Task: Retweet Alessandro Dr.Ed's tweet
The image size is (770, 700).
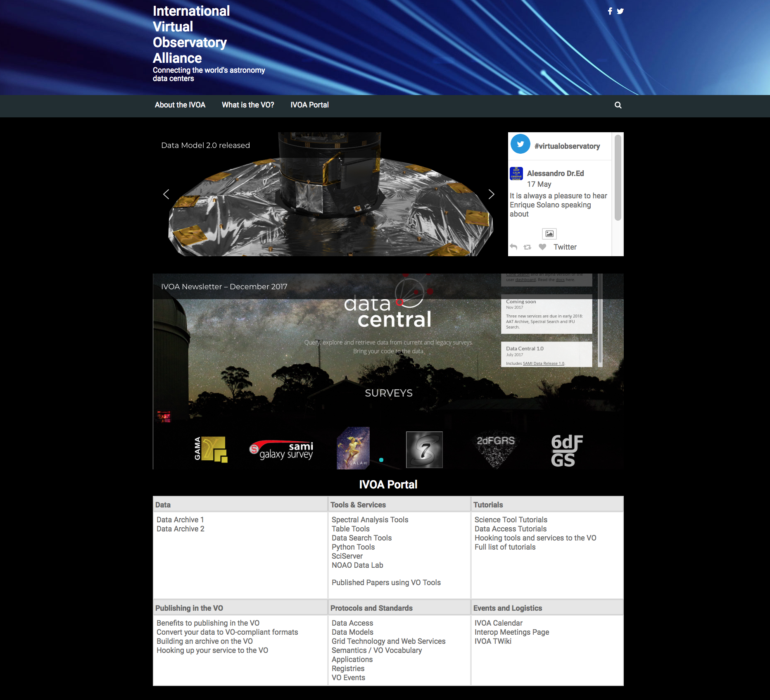Action: (528, 247)
